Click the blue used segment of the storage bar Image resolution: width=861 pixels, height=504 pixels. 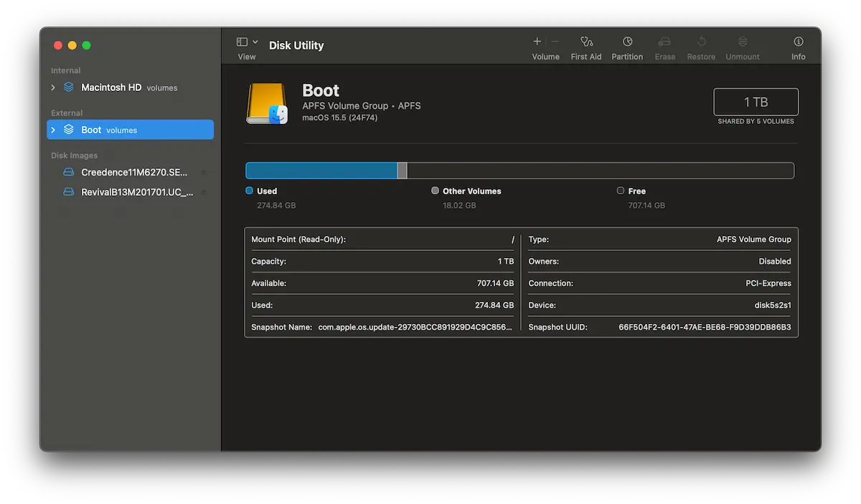coord(321,171)
